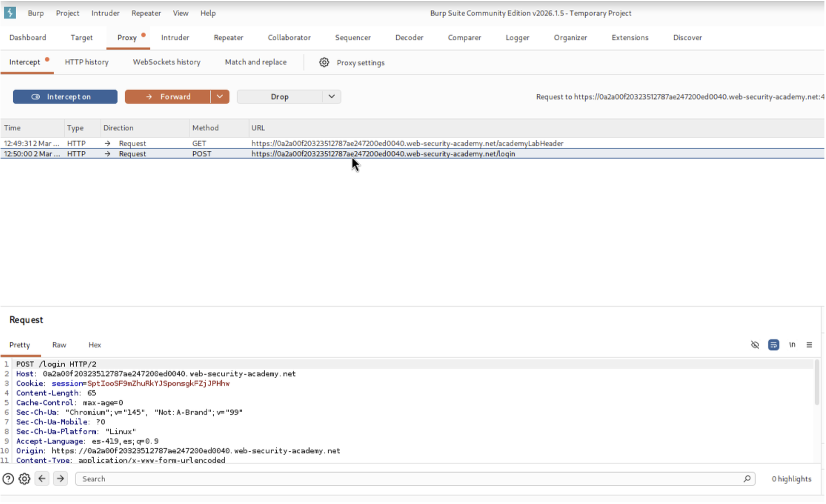This screenshot has height=504, width=826.
Task: Expand the Forward button dropdown arrow
Action: tap(220, 97)
